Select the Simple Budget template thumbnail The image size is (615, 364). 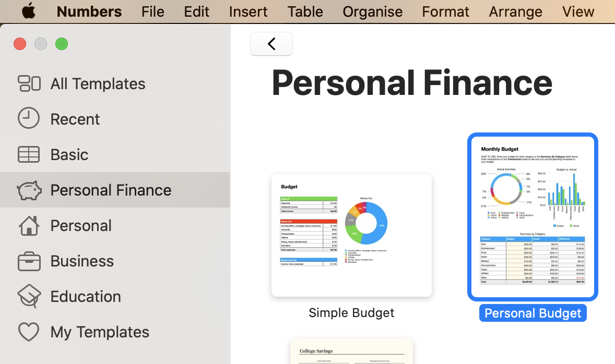(351, 235)
